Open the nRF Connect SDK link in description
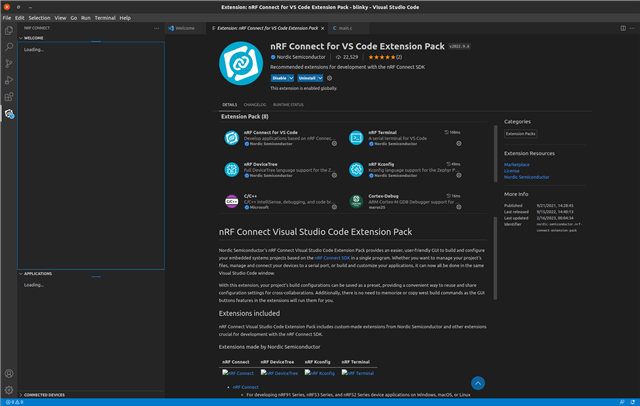 [x=332, y=258]
